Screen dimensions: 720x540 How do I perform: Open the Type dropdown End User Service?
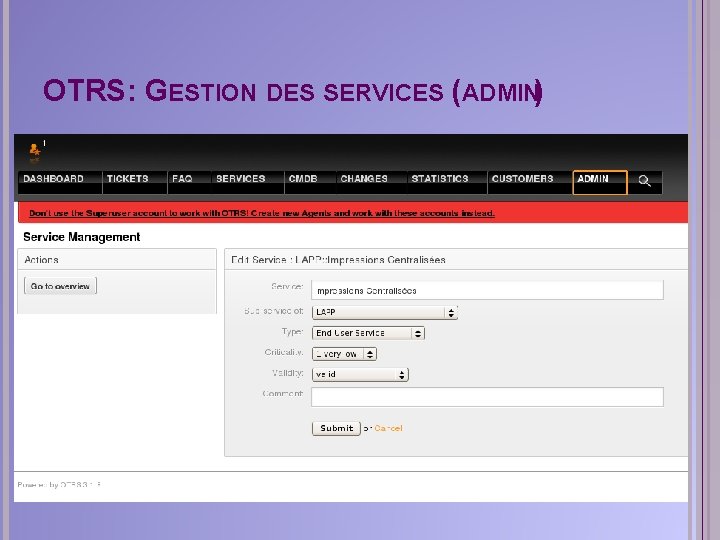(368, 333)
